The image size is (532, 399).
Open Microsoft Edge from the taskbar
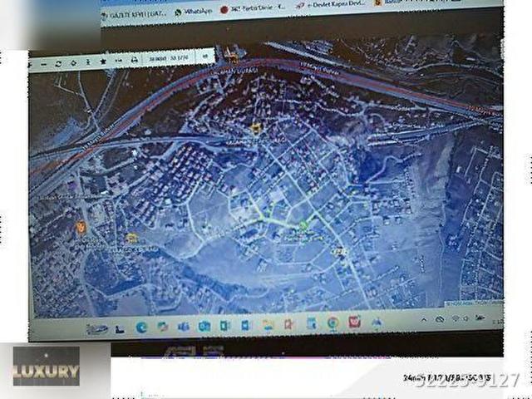click(x=141, y=327)
